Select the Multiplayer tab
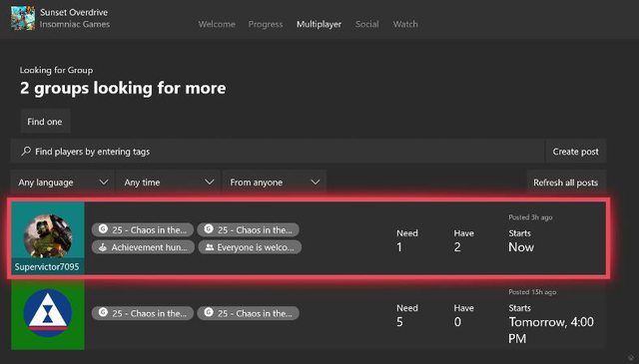This screenshot has width=639, height=364. tap(319, 24)
